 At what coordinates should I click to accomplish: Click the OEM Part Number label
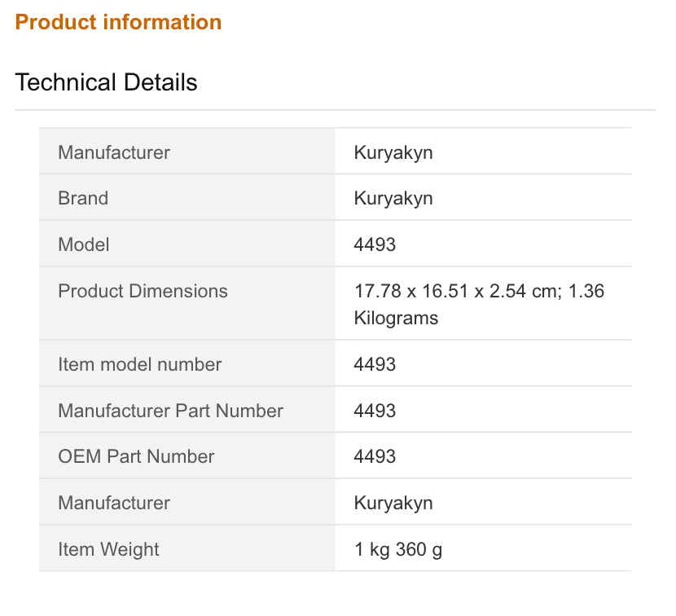click(136, 456)
